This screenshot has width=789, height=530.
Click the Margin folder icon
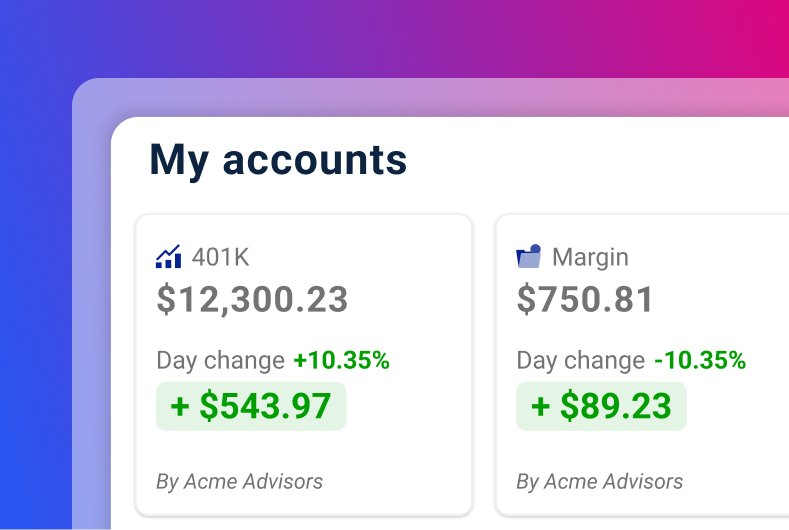click(x=529, y=256)
